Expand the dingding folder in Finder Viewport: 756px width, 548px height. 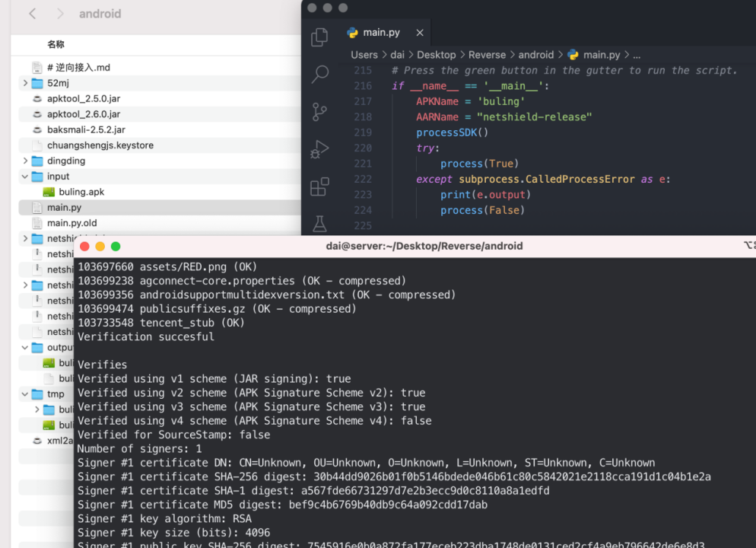pyautogui.click(x=25, y=161)
